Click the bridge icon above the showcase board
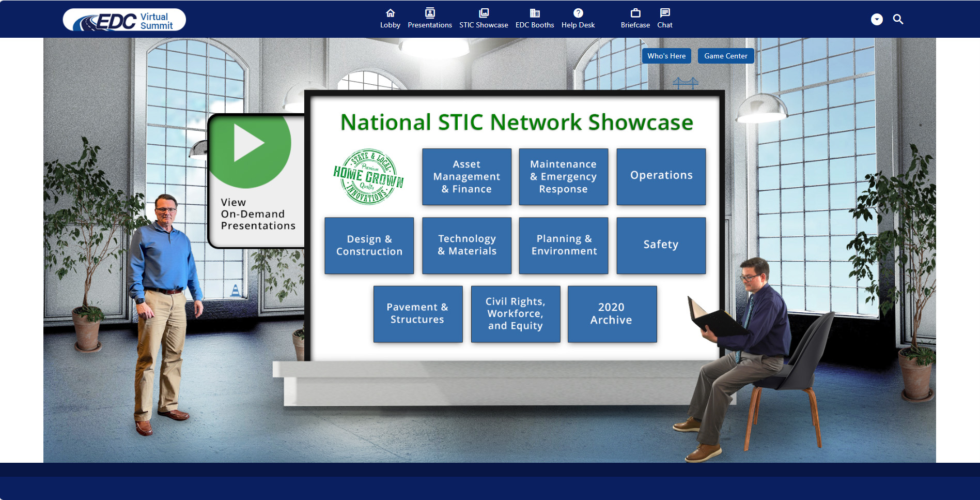The image size is (980, 500). 686,83
